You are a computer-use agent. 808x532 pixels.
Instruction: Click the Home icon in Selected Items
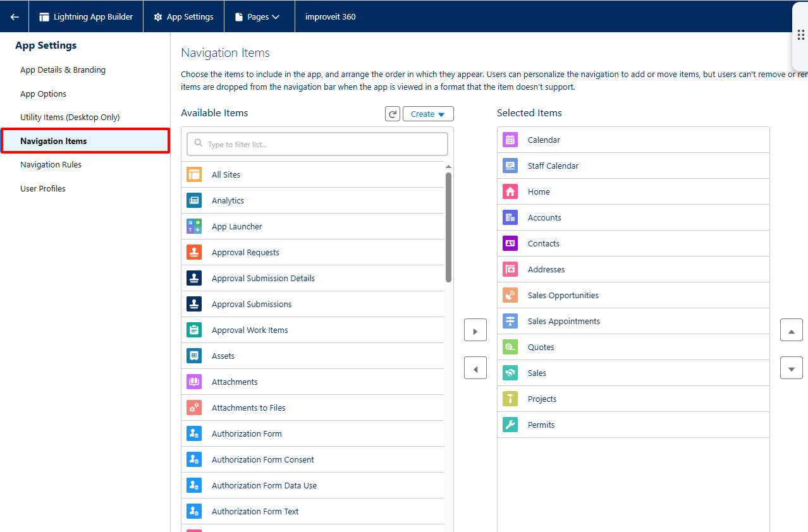(510, 191)
